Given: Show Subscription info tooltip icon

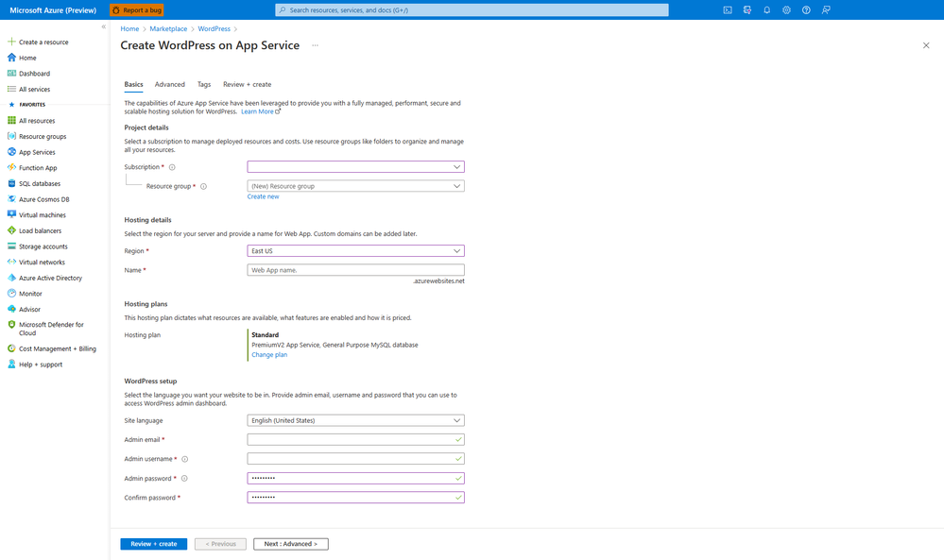Looking at the screenshot, I should click(x=172, y=167).
